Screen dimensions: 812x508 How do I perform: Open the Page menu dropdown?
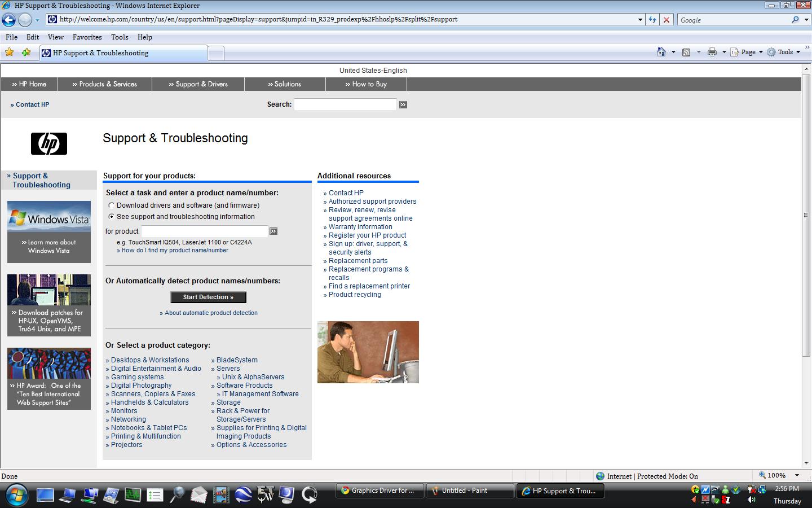click(x=747, y=52)
